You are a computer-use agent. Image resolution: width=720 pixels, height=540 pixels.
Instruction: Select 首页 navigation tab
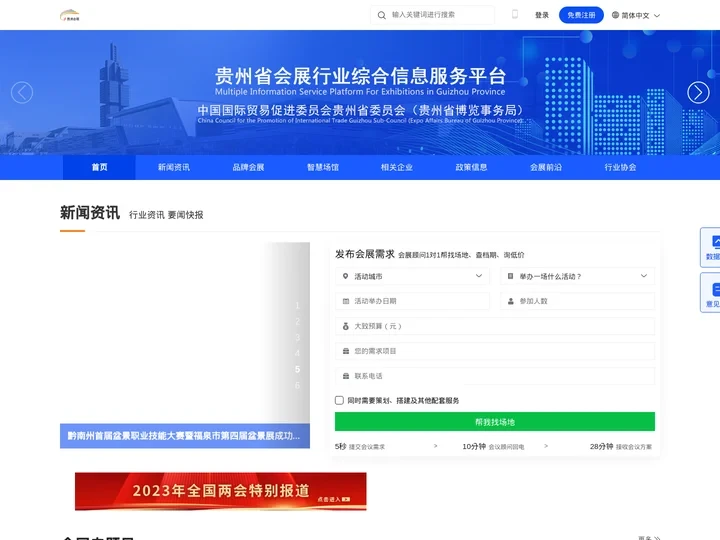[99, 167]
